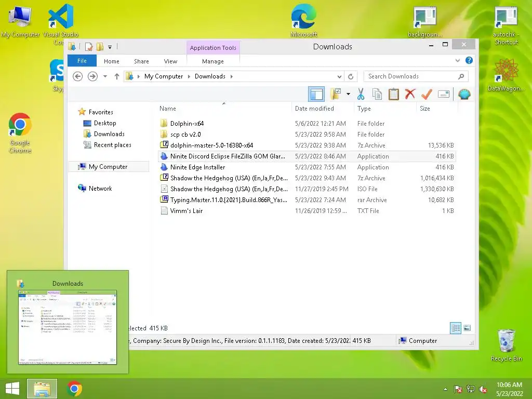Click My Computer in address breadcrumb

[164, 76]
